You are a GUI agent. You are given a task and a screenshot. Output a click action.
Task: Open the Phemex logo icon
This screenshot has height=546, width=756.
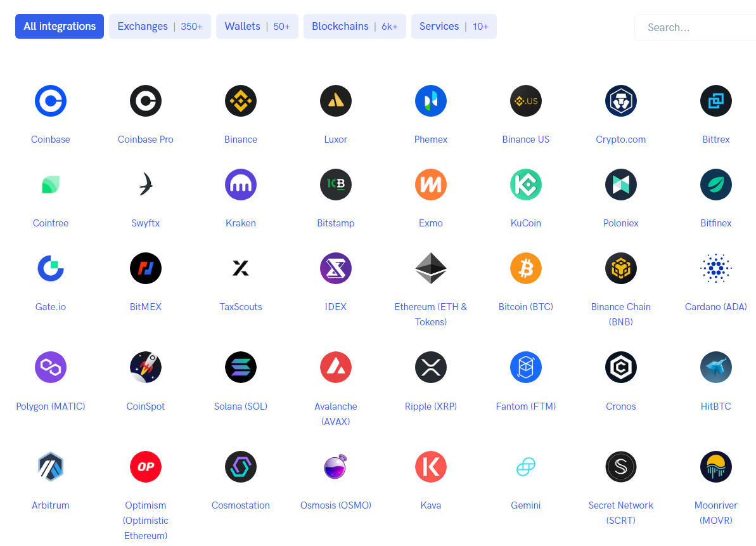point(430,101)
